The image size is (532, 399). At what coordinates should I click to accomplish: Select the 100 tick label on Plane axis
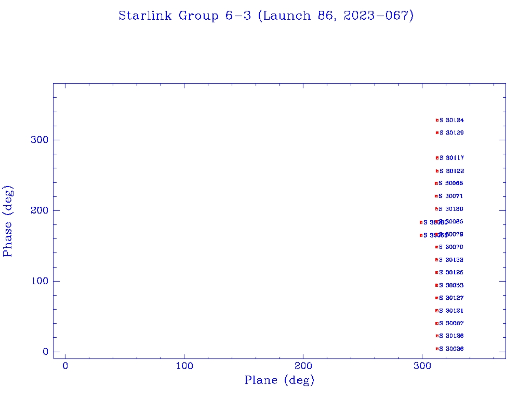pyautogui.click(x=184, y=366)
